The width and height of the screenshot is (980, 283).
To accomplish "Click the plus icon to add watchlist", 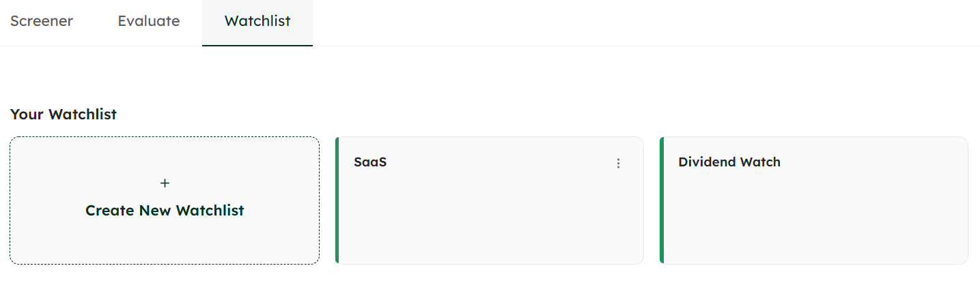I will tap(165, 183).
